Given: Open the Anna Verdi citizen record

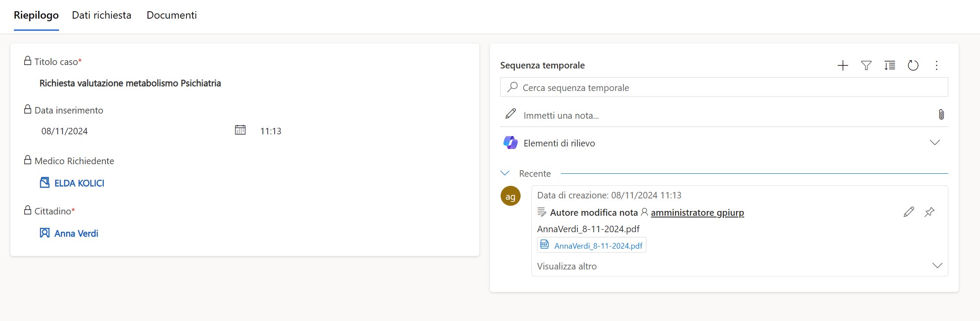Looking at the screenshot, I should (x=76, y=233).
